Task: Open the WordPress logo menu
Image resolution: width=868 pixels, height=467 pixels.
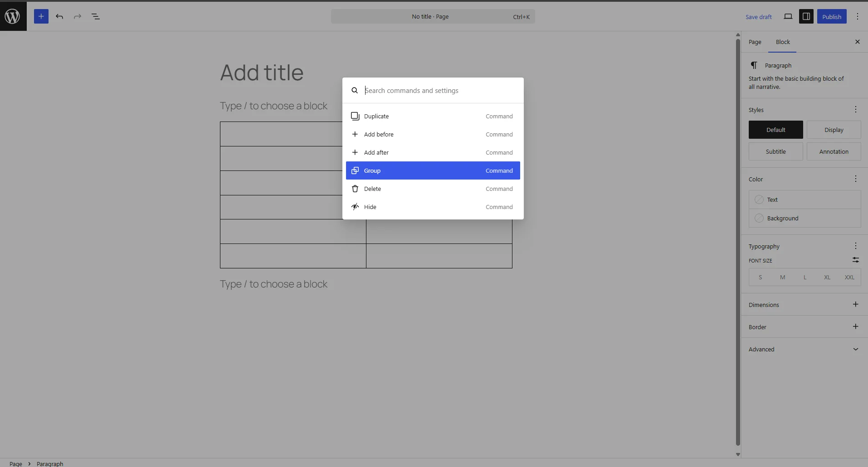Action: point(13,16)
